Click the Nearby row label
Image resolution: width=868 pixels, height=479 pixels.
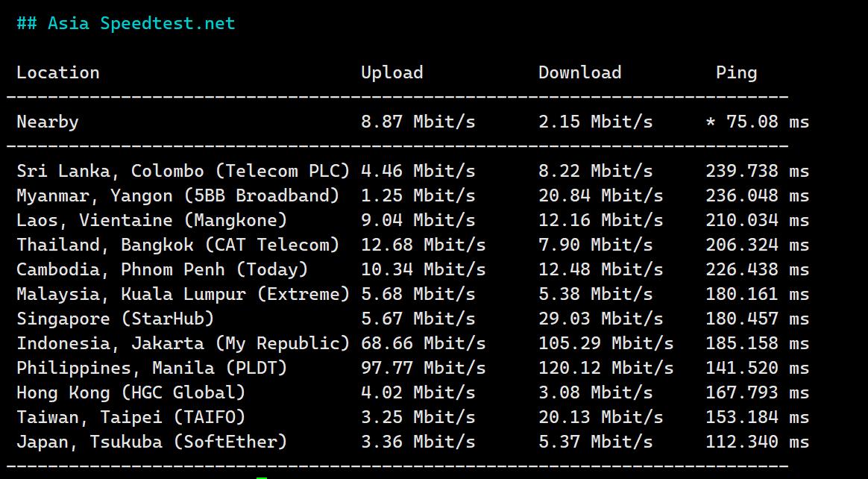[48, 122]
